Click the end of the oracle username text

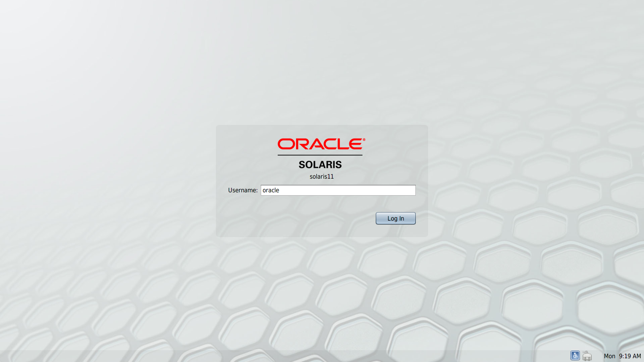[280, 190]
